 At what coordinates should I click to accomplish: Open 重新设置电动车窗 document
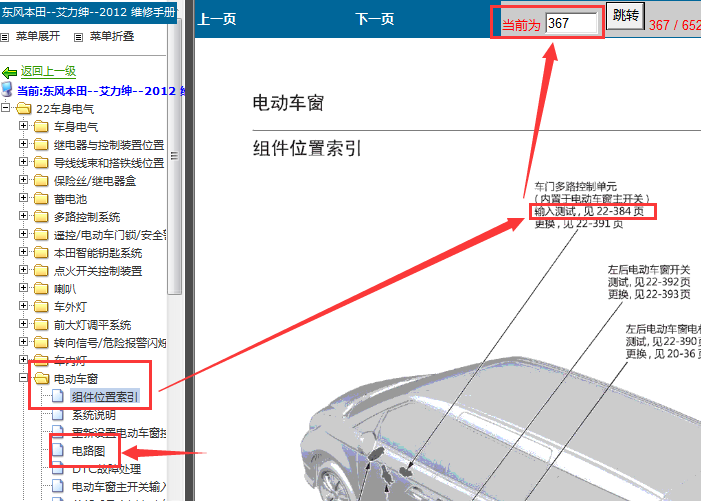pos(119,433)
